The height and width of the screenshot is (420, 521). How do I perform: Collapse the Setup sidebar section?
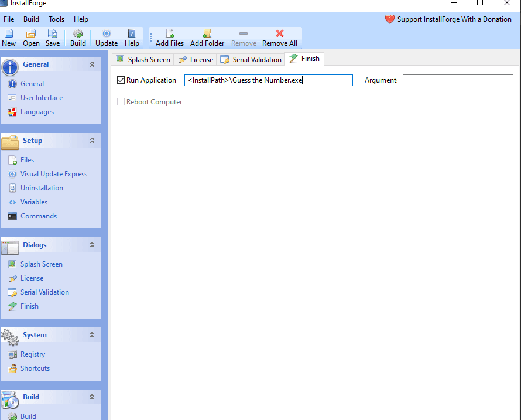click(92, 141)
